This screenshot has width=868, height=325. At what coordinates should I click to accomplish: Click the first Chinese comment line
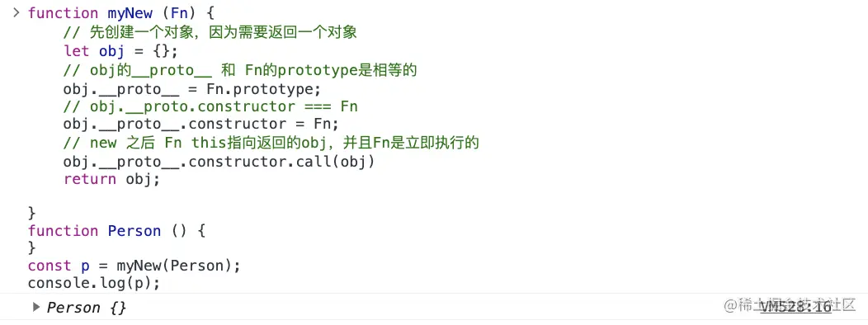pos(210,33)
